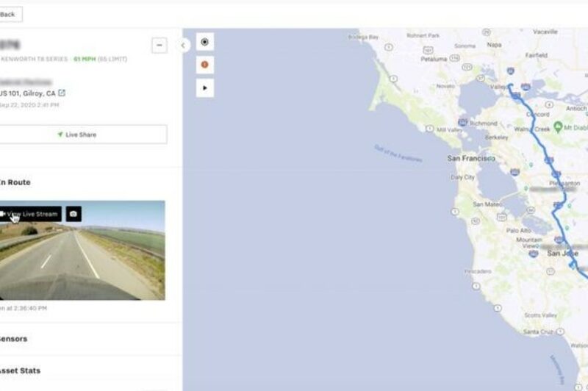Screen dimensions: 588x391
Task: Click the US 101, Gilroy, CA address
Action: pos(26,93)
